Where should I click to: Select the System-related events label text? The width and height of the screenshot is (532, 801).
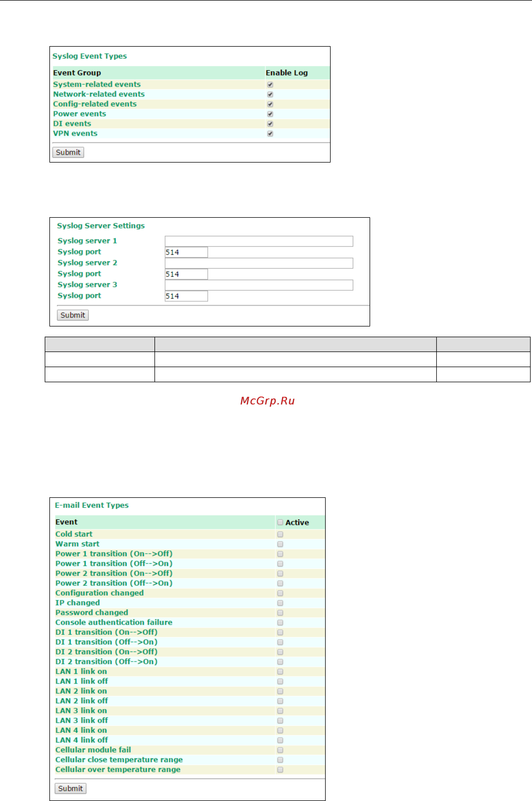pyautogui.click(x=97, y=85)
